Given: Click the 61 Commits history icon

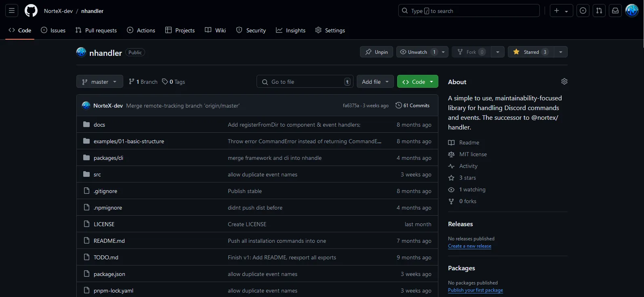Looking at the screenshot, I should [399, 105].
